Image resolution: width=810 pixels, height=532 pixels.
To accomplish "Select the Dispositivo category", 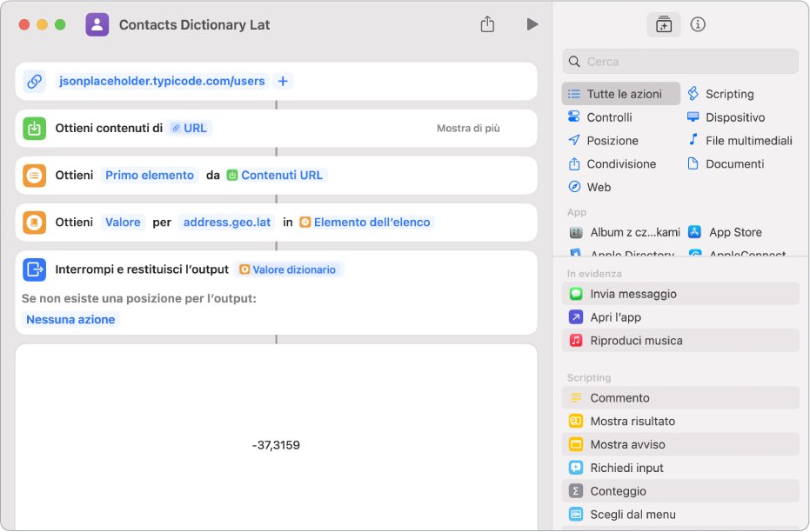I will pos(735,117).
